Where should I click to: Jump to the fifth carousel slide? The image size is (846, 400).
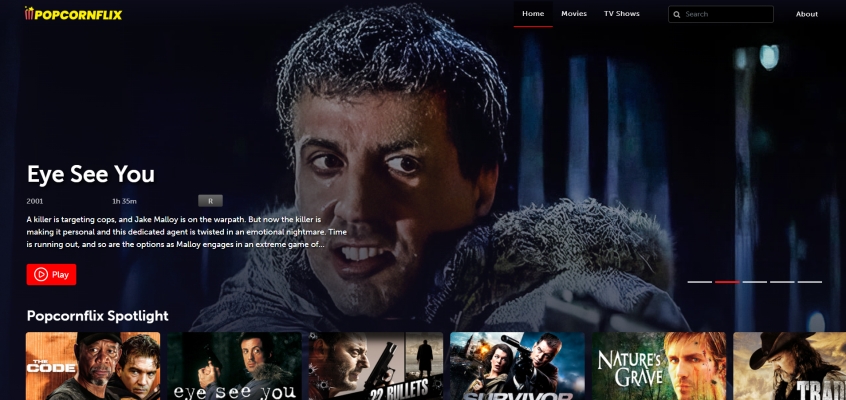coord(809,282)
